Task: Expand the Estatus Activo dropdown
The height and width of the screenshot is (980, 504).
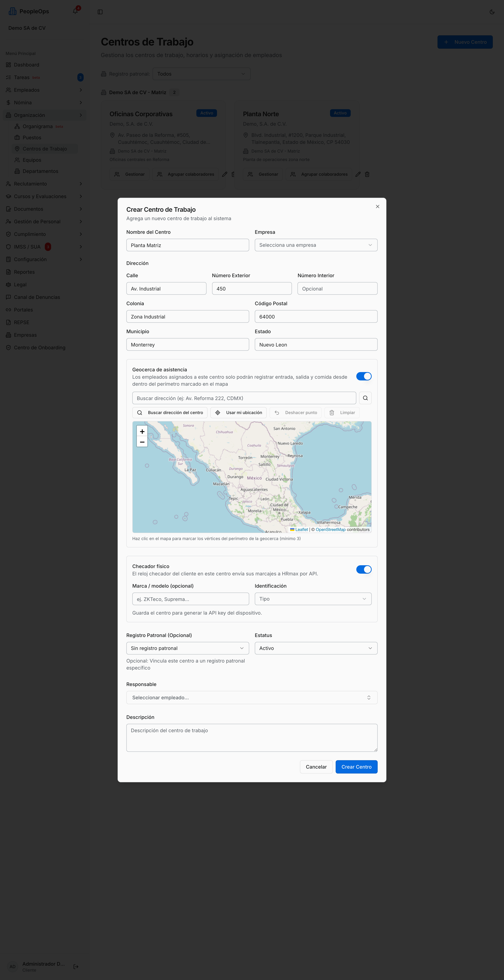Action: tap(316, 648)
